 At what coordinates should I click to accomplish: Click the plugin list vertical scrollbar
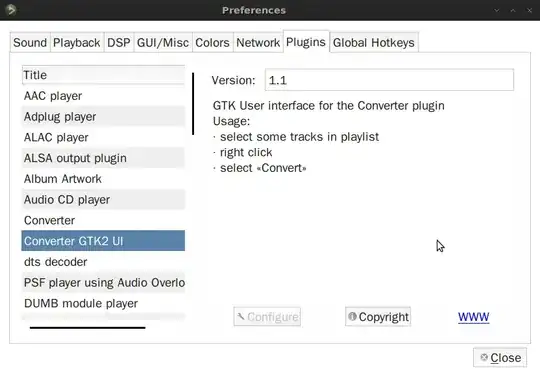[193, 104]
